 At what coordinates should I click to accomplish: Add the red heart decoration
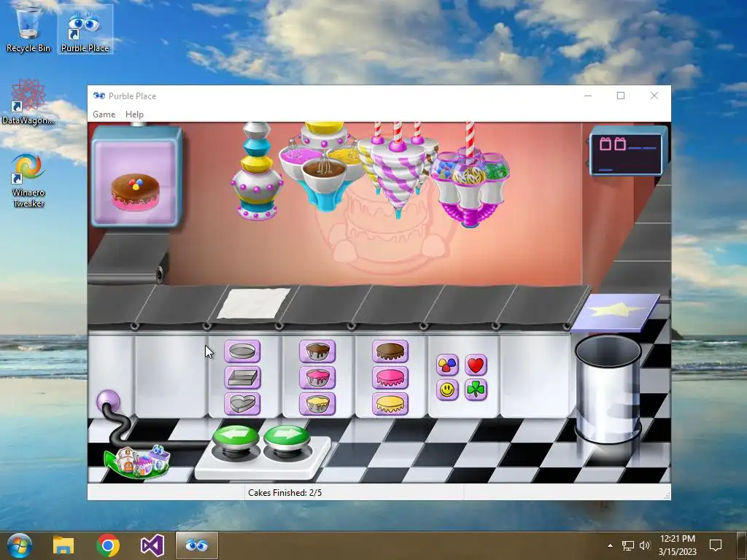pos(476,365)
